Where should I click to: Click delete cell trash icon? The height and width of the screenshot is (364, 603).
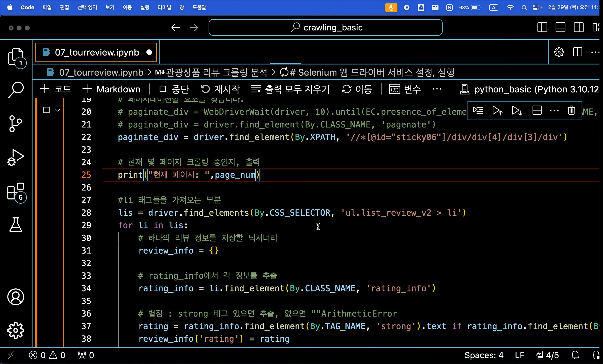(571, 110)
